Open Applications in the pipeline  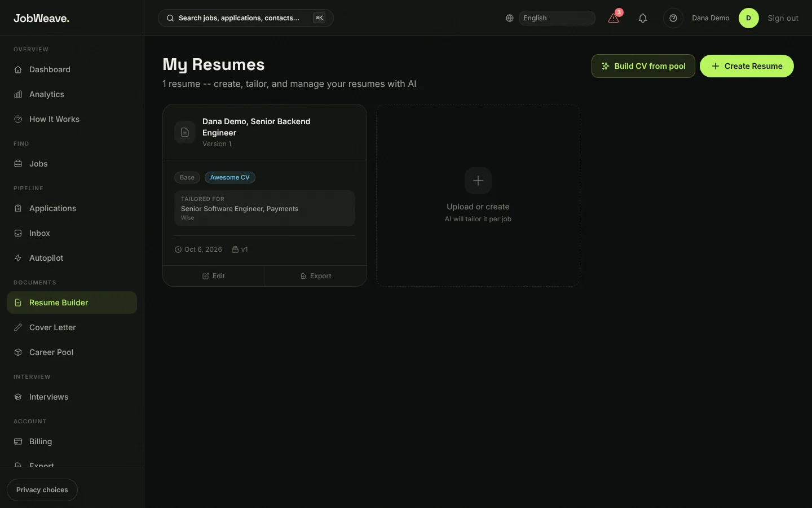[72, 208]
